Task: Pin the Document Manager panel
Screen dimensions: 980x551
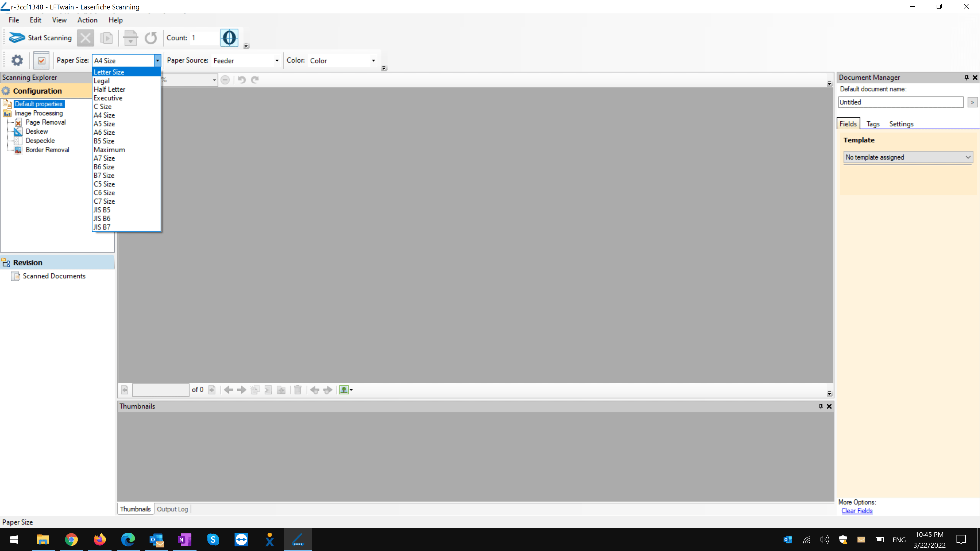Action: [966, 77]
